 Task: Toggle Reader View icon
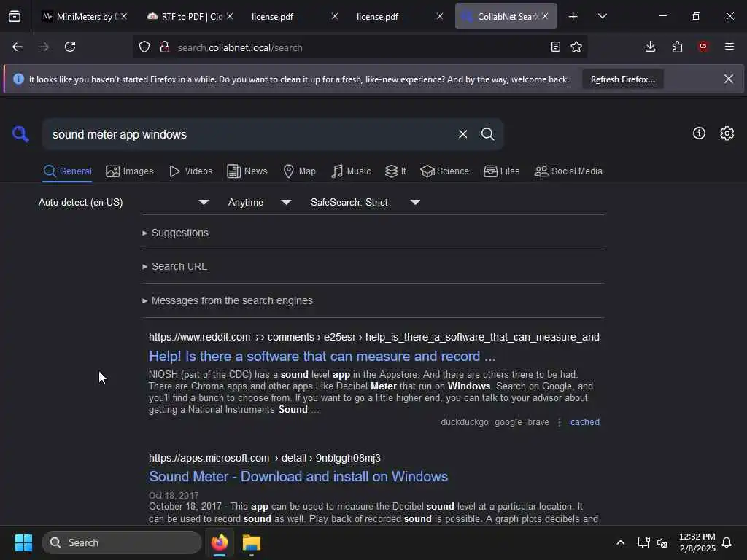pos(555,47)
